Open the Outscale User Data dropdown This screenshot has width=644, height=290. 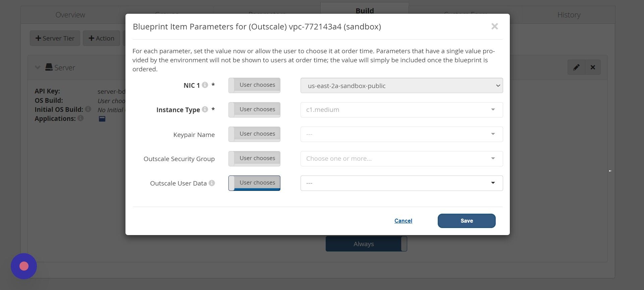click(401, 183)
